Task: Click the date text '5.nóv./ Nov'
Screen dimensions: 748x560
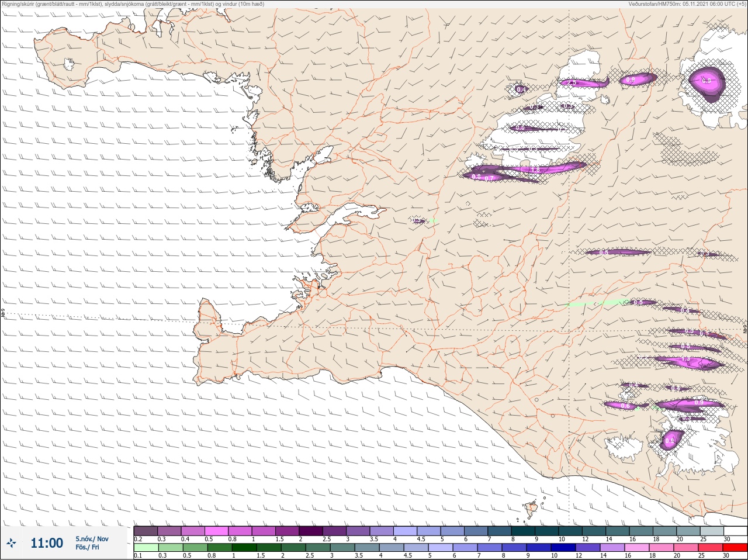Action: (92, 539)
